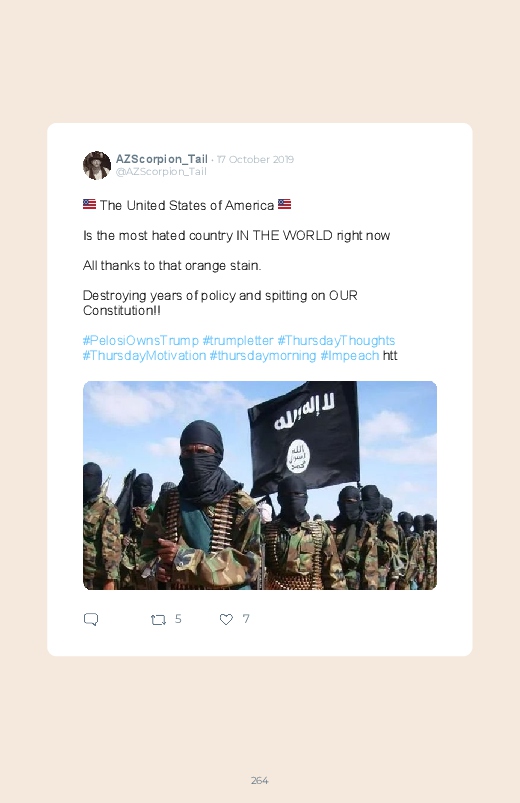This screenshot has height=803, width=520.
Task: Open the #ThursdayThoughts hashtag
Action: pyautogui.click(x=336, y=341)
